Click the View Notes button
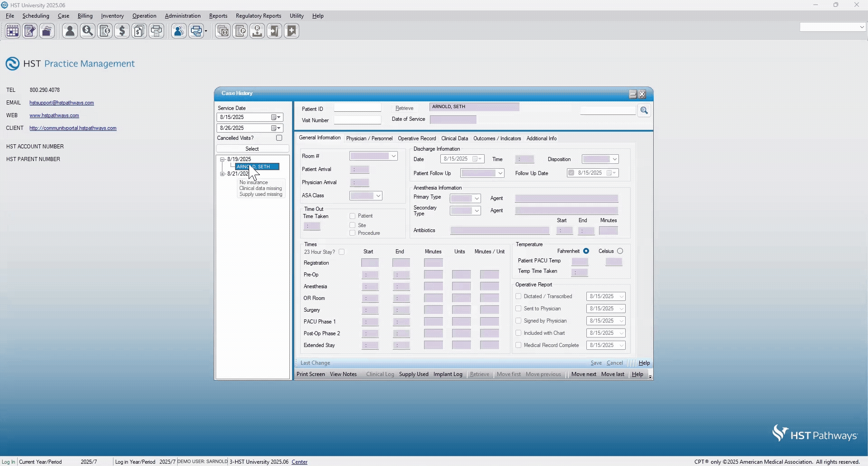 click(x=343, y=374)
